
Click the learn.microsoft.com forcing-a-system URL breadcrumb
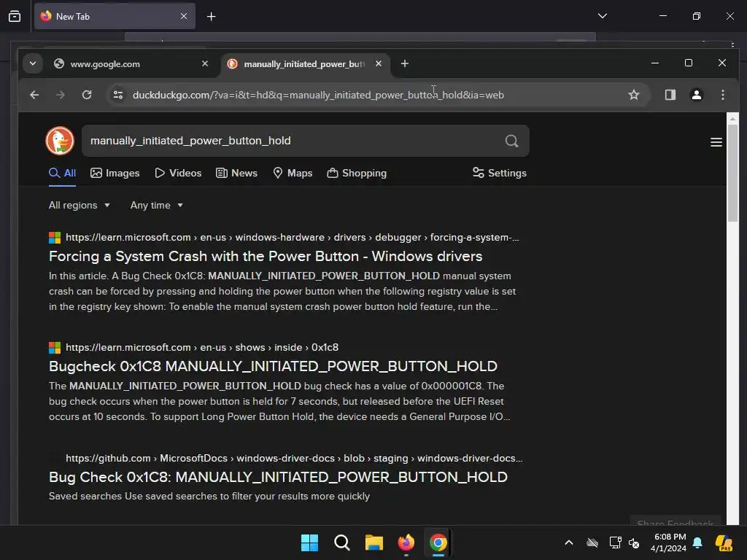click(292, 237)
